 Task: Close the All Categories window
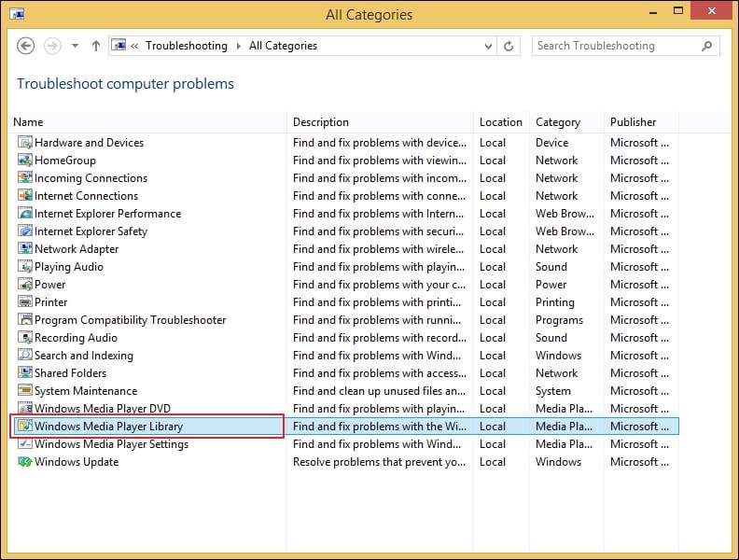pyautogui.click(x=712, y=11)
